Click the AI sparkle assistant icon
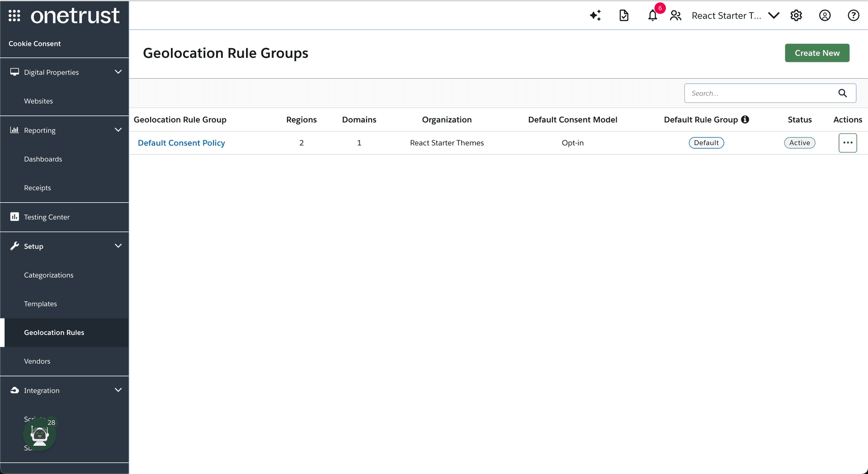 click(x=595, y=16)
